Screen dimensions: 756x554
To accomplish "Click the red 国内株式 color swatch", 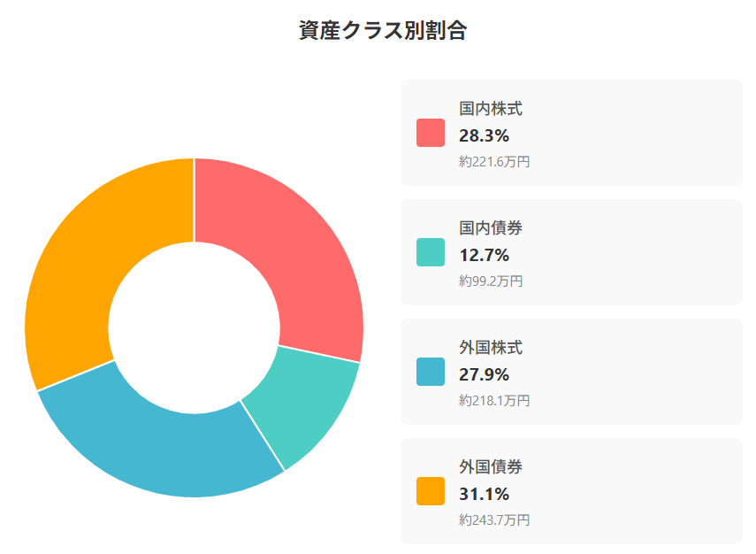I will point(431,133).
